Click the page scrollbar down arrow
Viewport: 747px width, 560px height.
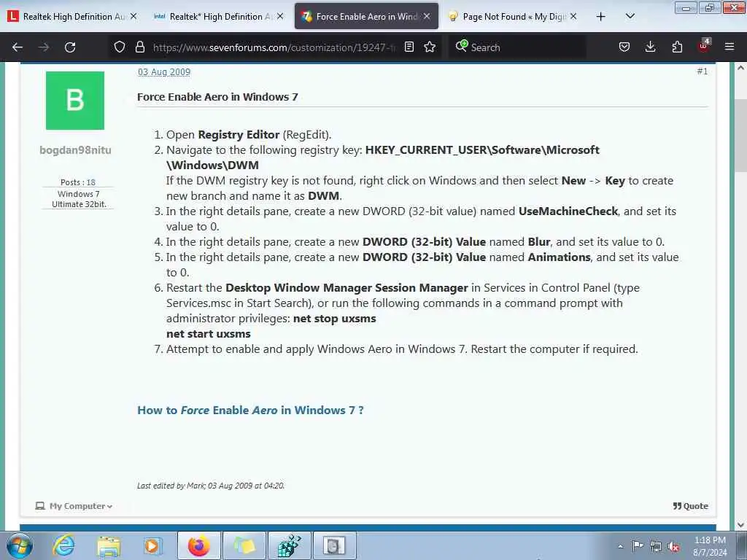pyautogui.click(x=740, y=525)
